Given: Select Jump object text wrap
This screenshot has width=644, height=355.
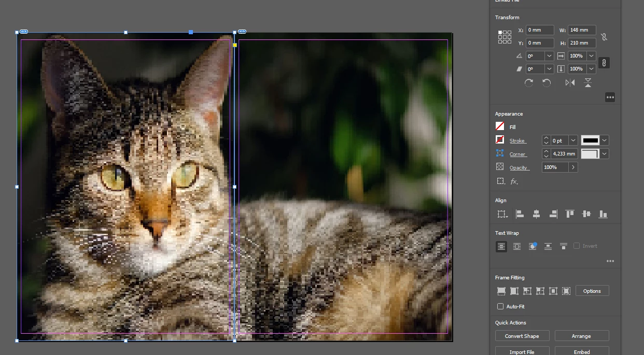Looking at the screenshot, I should click(548, 247).
